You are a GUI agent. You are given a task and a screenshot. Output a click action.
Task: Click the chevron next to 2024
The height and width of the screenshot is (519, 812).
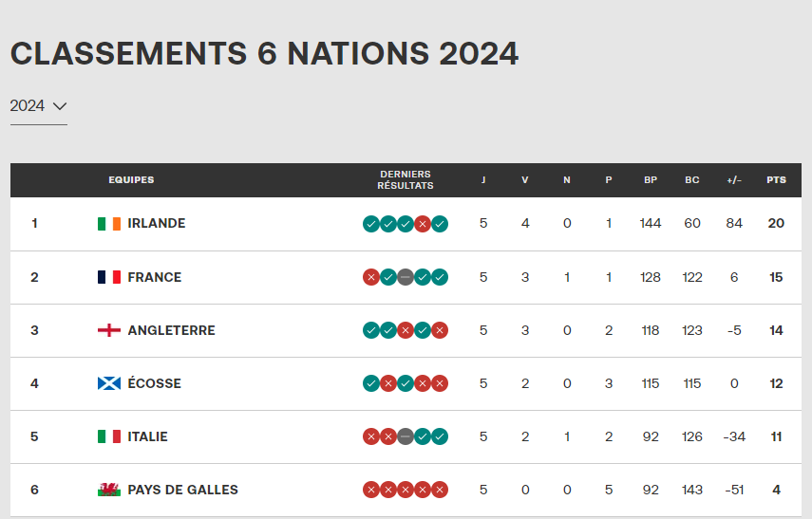coord(60,106)
